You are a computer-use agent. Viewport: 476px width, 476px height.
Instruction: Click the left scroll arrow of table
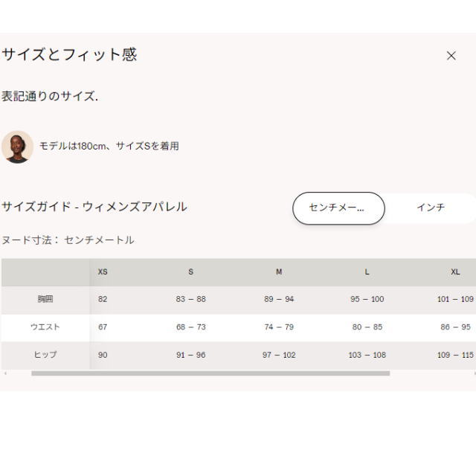coord(5,373)
